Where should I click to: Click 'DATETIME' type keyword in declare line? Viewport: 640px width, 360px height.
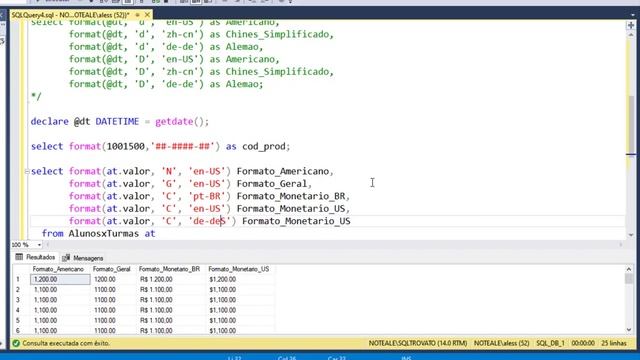[x=117, y=122]
